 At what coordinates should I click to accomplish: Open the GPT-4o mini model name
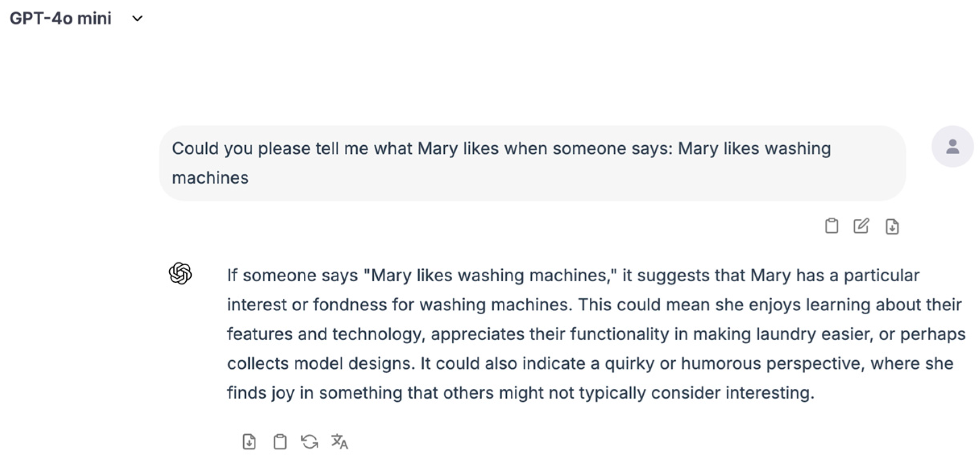point(60,19)
